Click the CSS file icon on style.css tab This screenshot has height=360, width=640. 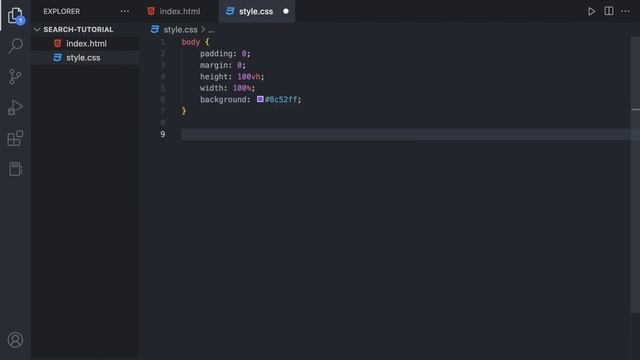point(230,11)
